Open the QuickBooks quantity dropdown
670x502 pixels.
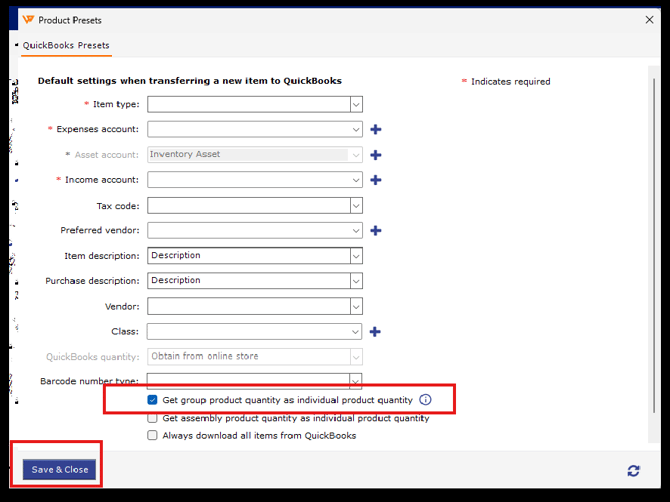coord(356,357)
